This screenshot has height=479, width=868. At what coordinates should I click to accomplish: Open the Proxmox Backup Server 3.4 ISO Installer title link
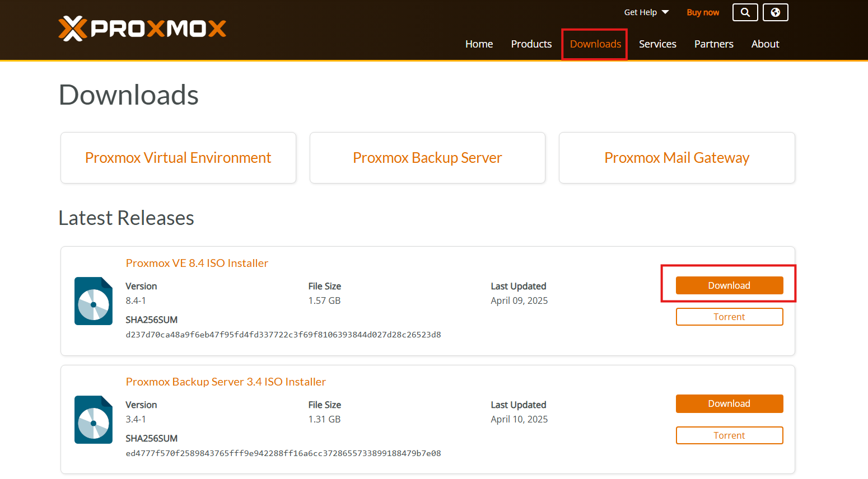pos(226,382)
